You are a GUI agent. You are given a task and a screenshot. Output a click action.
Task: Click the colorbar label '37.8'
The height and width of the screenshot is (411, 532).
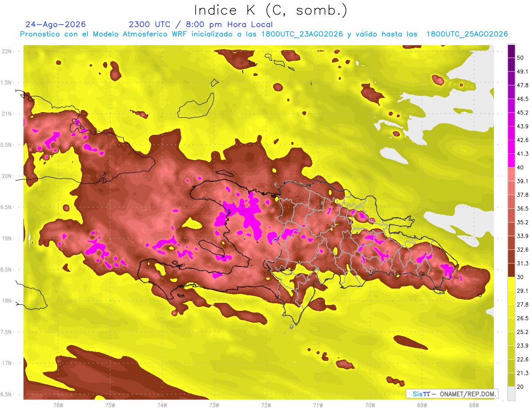[x=522, y=195]
